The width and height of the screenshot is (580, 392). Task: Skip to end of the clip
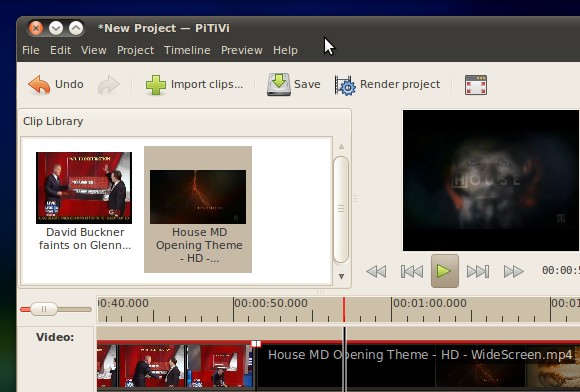(478, 271)
